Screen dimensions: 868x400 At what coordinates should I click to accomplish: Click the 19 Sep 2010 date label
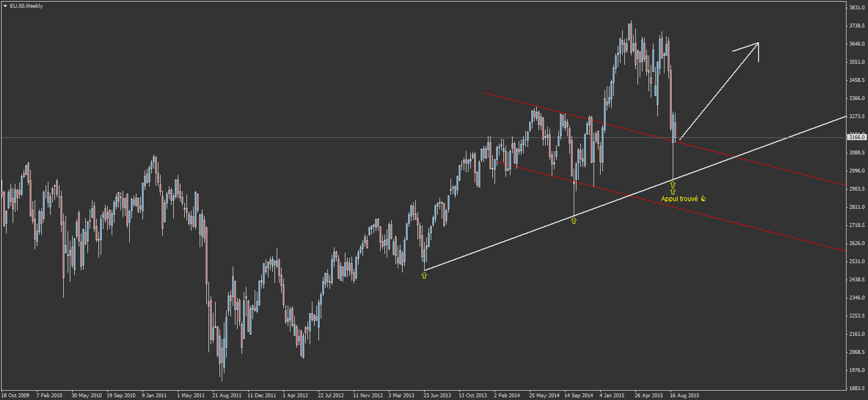click(121, 396)
